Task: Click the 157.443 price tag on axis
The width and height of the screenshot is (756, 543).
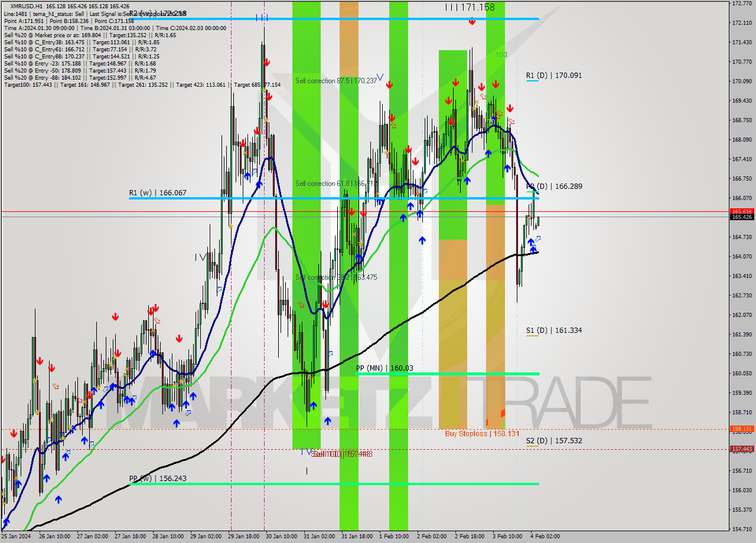Action: [742, 449]
